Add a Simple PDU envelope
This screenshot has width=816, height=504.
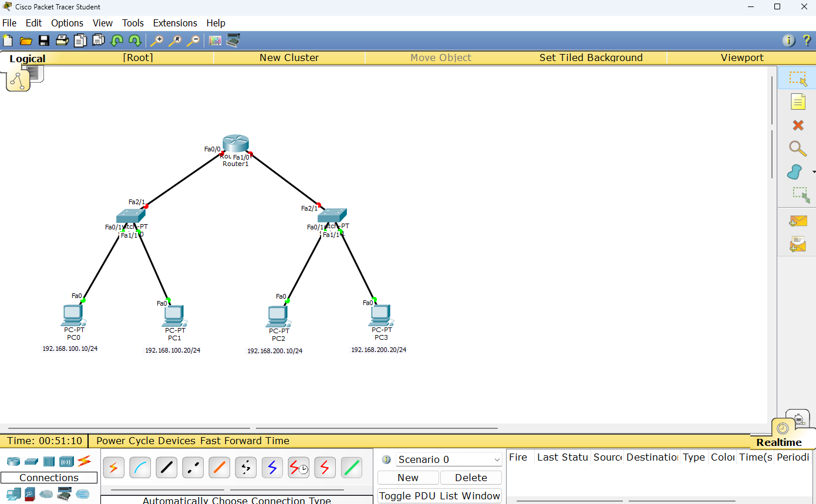tap(798, 221)
